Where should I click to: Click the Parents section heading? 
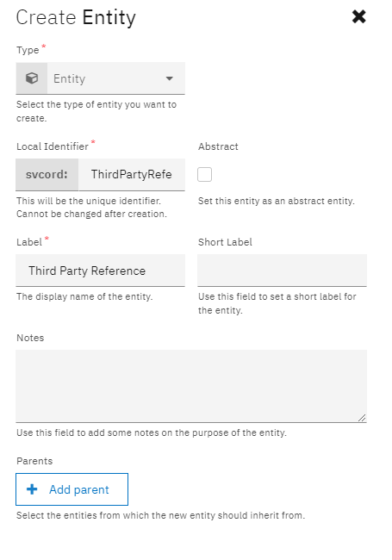(34, 461)
